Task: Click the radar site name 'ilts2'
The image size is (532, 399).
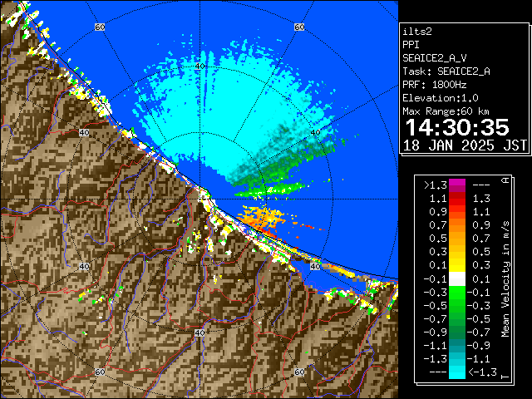Action: (417, 32)
